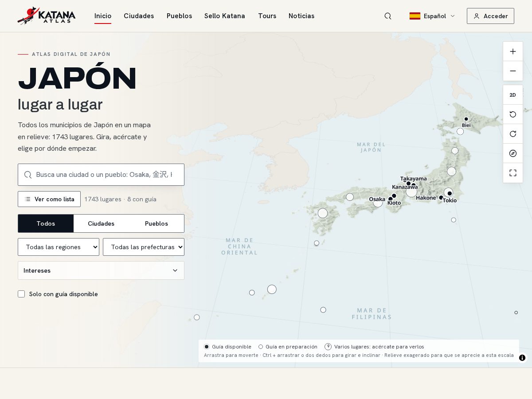532x399 pixels.
Task: Open the Español language dropdown chevron
Action: pos(453,16)
